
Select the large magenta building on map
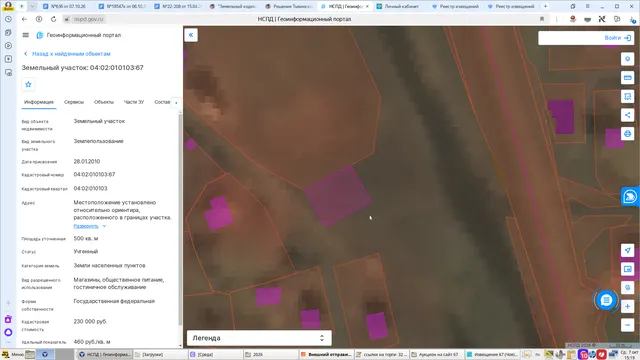[338, 196]
